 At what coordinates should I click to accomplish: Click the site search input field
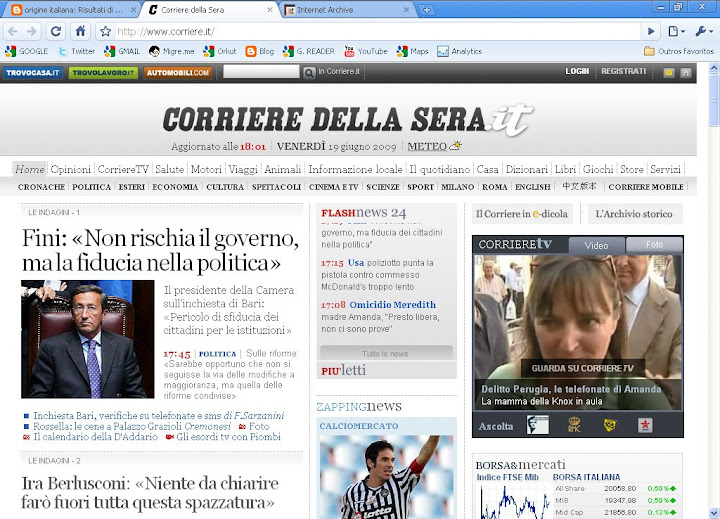[261, 72]
